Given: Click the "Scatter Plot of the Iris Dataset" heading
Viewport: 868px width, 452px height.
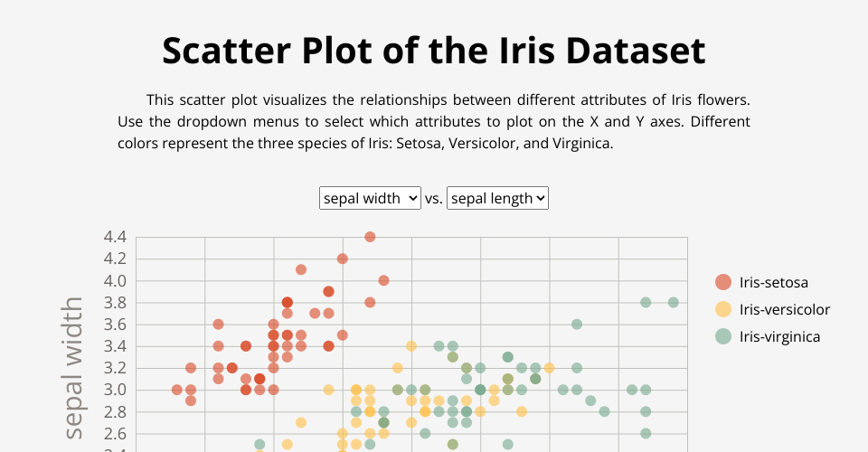Looking at the screenshot, I should coord(434,51).
